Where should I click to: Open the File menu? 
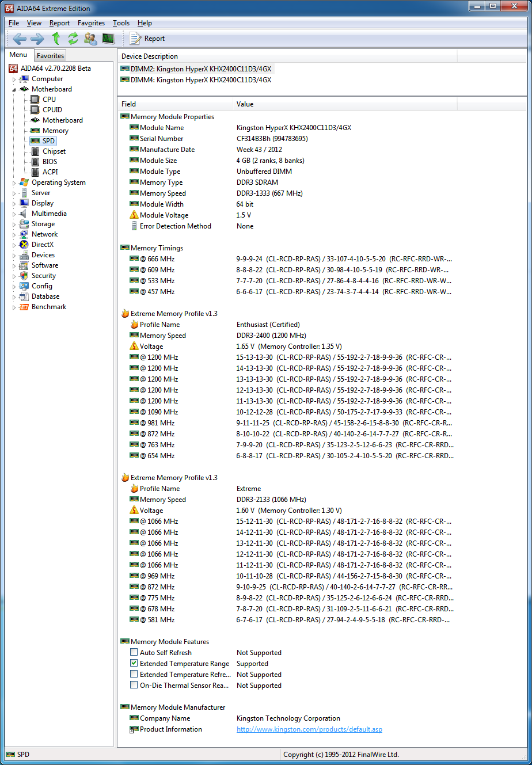tap(14, 23)
